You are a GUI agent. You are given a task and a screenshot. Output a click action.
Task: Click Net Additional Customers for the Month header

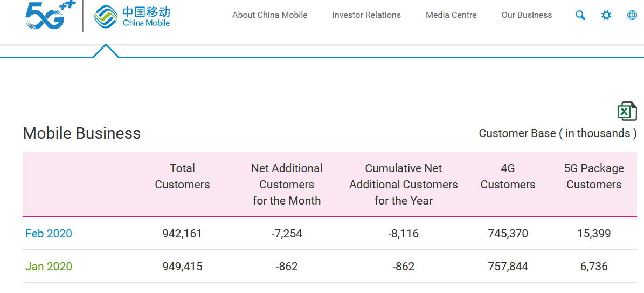click(287, 185)
